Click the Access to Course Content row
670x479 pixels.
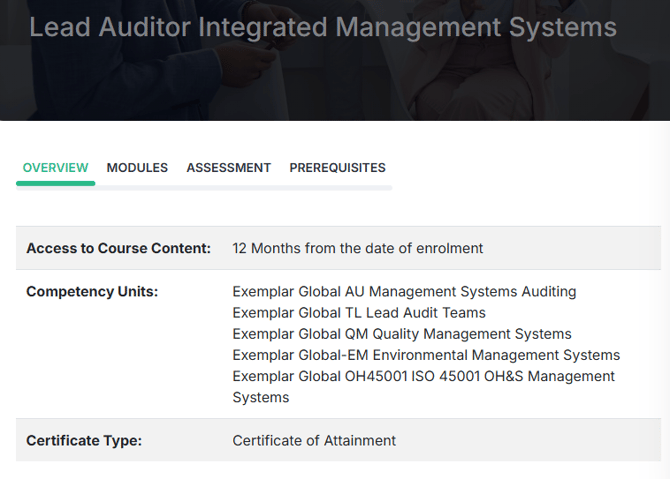(338, 248)
